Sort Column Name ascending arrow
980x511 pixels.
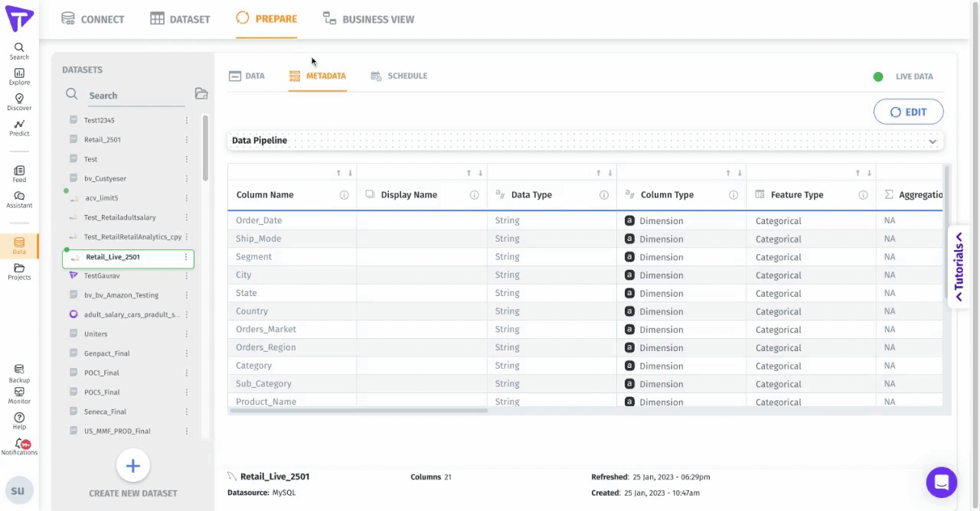point(338,173)
